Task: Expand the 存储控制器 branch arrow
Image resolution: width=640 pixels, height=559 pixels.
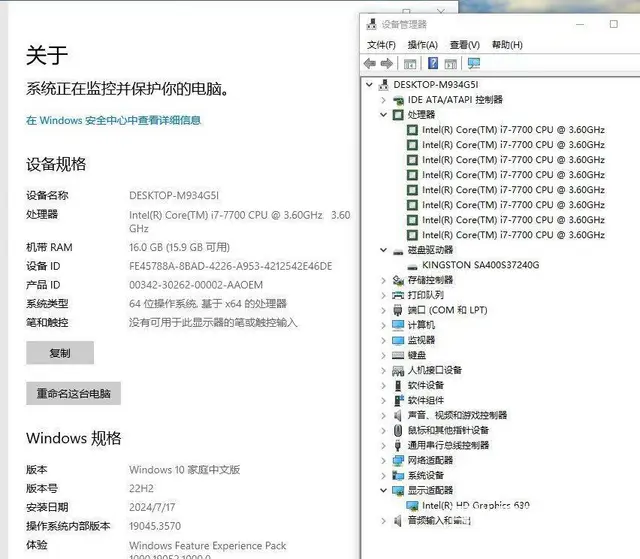Action: pos(383,280)
